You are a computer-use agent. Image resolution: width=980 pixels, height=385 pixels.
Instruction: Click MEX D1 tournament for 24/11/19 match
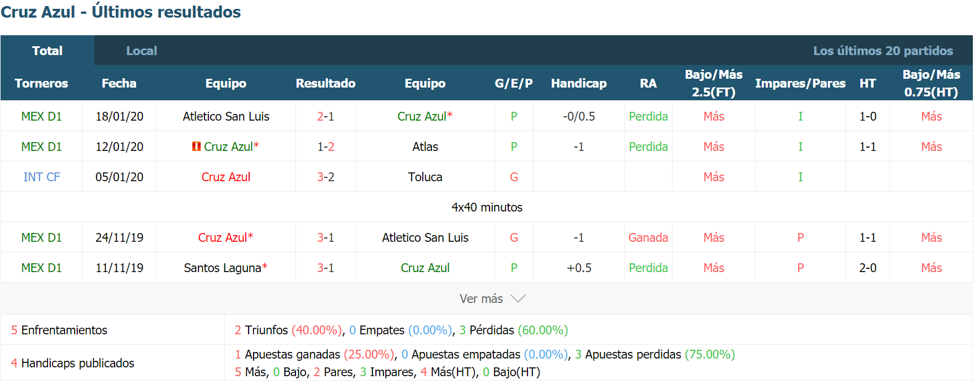coord(41,237)
